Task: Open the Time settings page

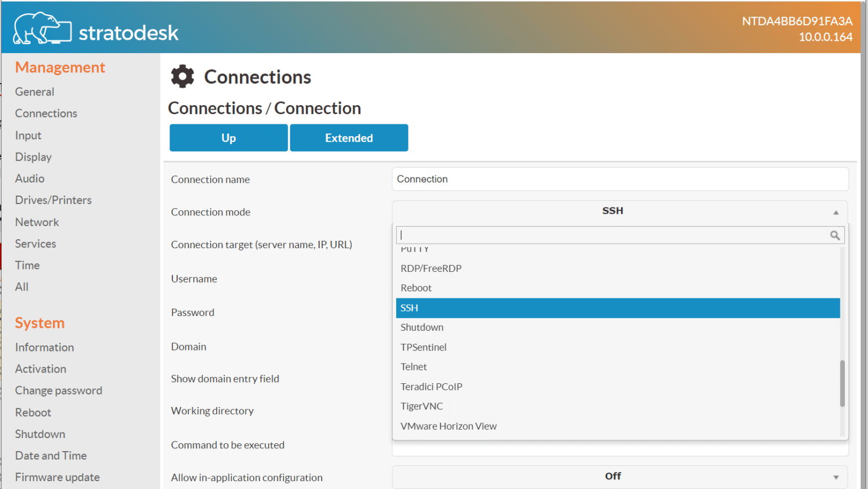Action: click(27, 265)
